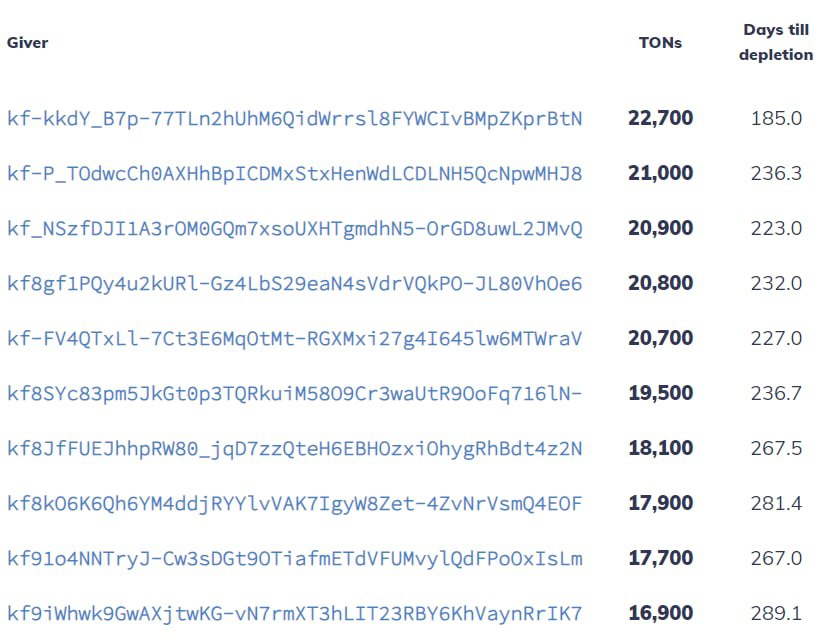826x643 pixels.
Task: Click the 185.0 days value
Action: pos(776,118)
